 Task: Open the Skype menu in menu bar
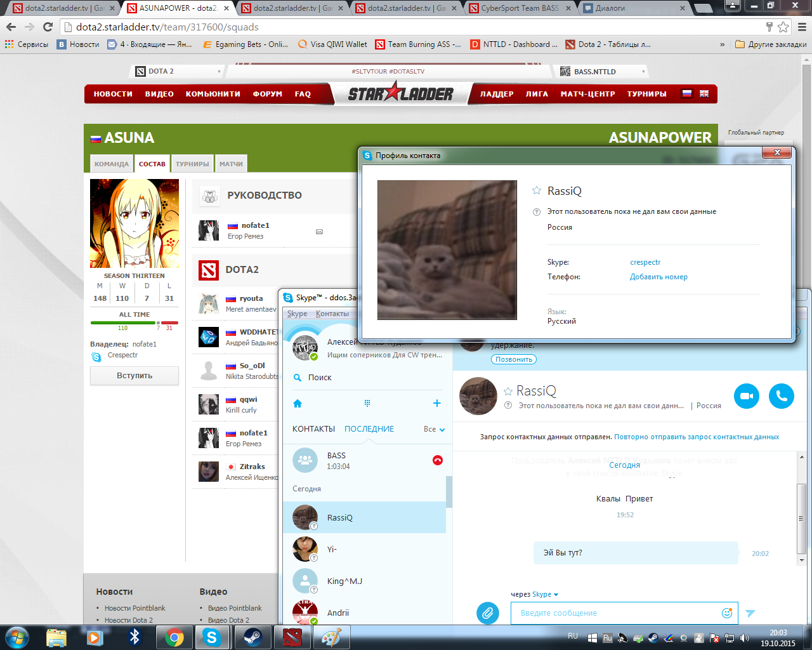(297, 314)
